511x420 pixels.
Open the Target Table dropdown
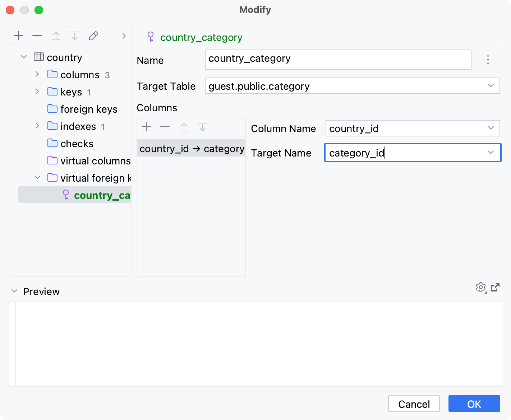492,86
